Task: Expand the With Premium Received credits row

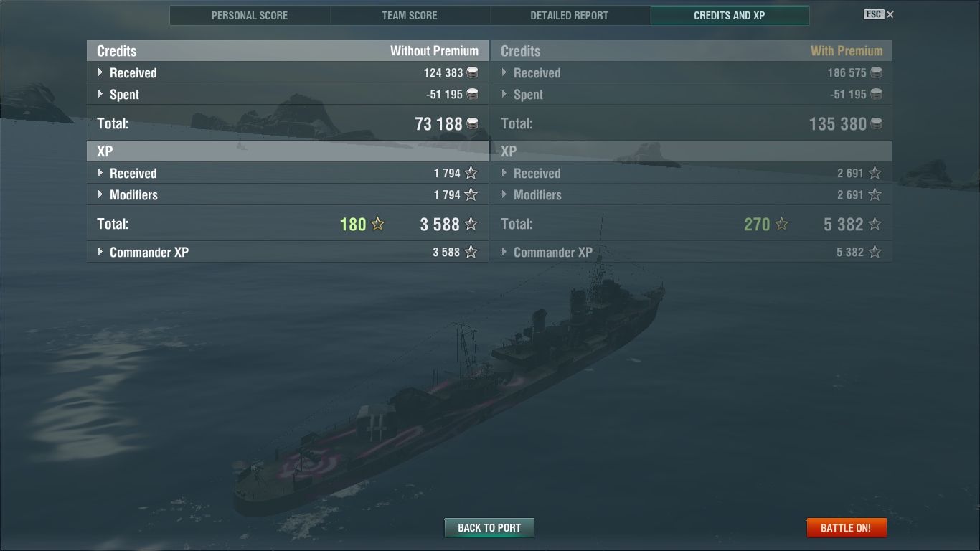Action: click(x=692, y=72)
